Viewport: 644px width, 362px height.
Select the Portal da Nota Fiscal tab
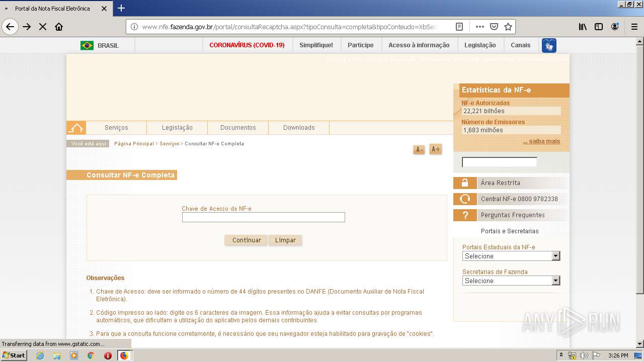tap(55, 8)
